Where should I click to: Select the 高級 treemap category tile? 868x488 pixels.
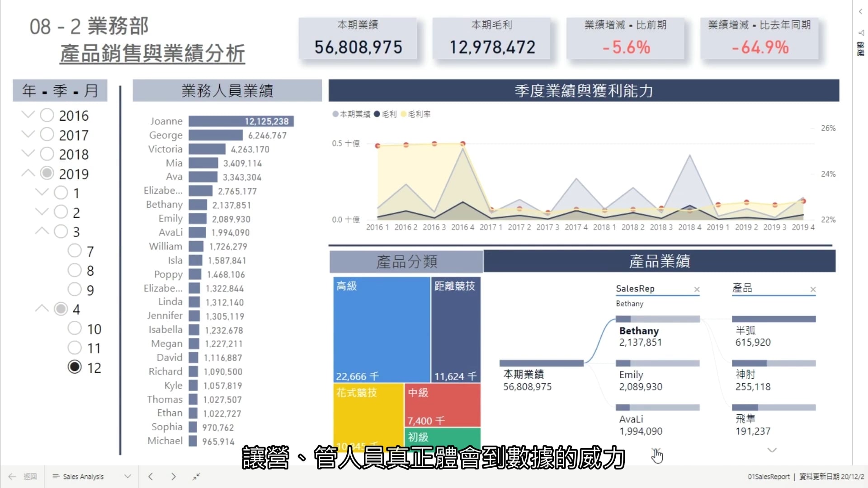click(x=381, y=330)
